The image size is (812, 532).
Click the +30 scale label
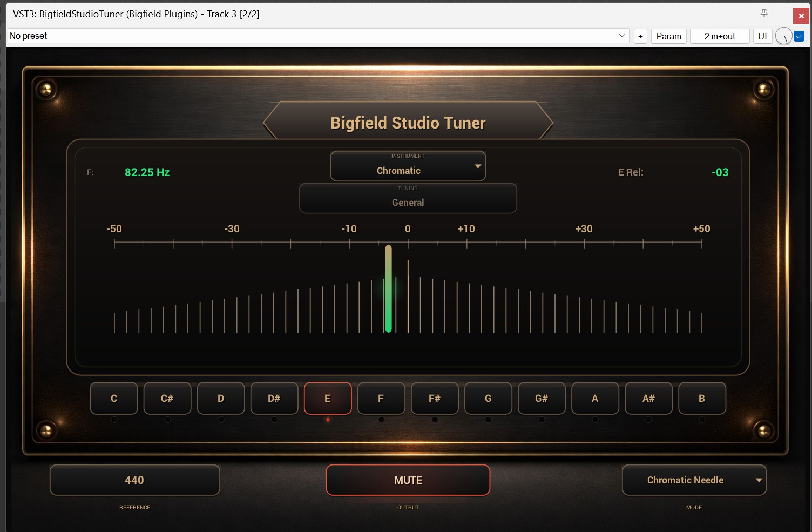(584, 228)
